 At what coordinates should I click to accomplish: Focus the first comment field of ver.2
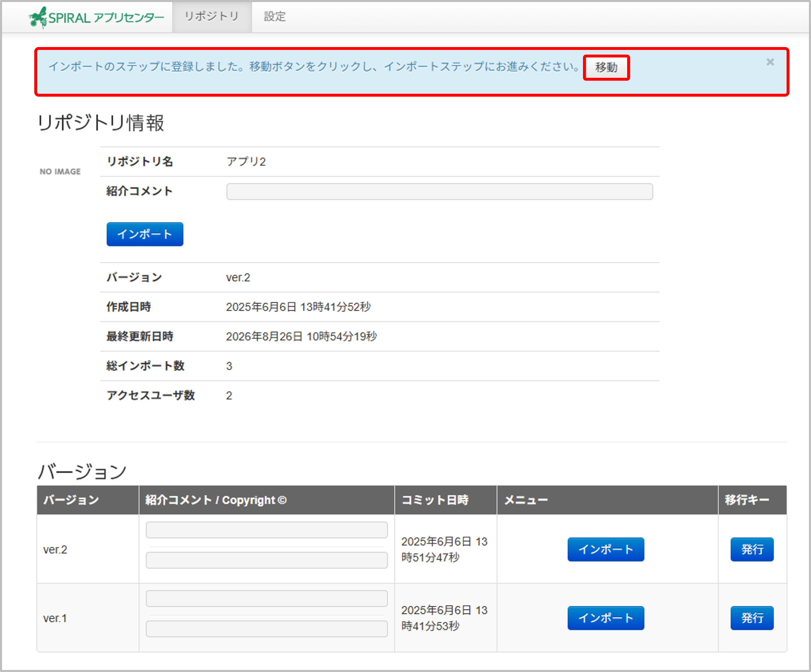pyautogui.click(x=266, y=530)
